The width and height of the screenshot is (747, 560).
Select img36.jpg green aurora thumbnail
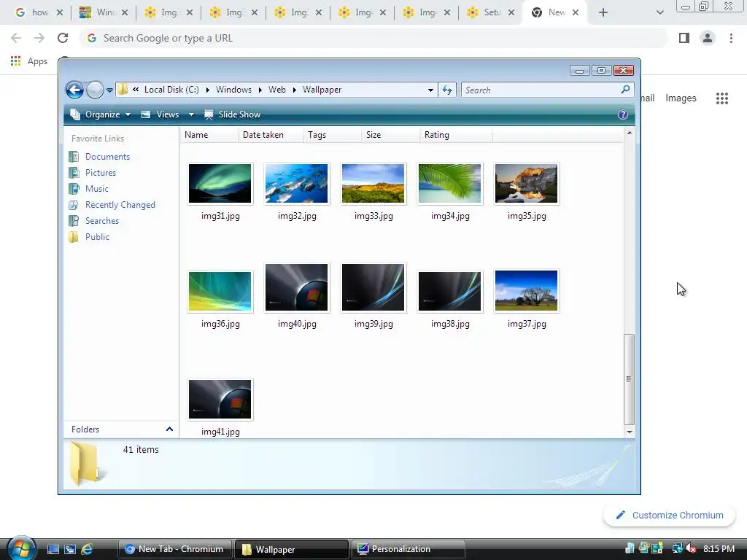(x=220, y=292)
